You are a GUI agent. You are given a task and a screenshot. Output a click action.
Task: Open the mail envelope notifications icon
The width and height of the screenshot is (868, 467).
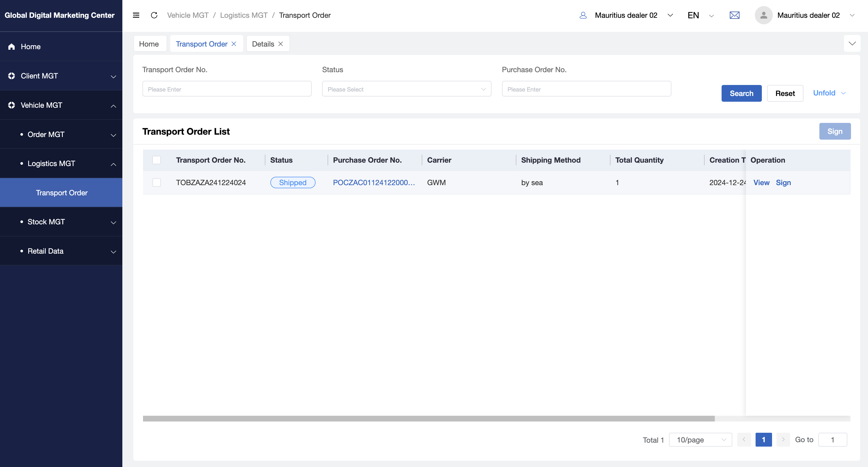[x=734, y=15]
